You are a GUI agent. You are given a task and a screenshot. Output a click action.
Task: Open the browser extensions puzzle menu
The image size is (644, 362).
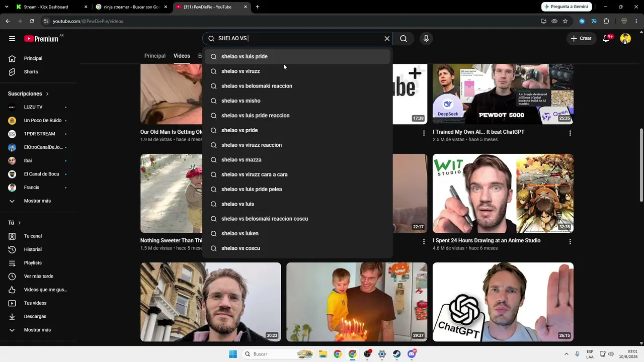606,21
